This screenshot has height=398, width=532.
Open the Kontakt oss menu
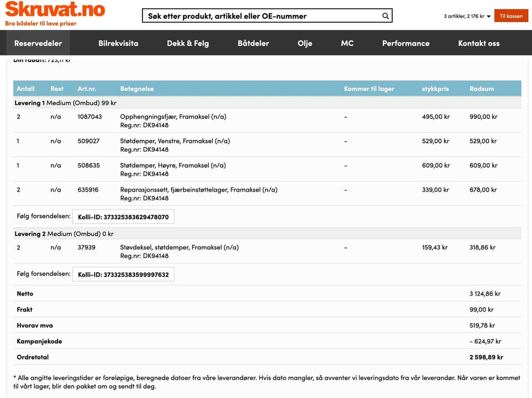pos(479,43)
